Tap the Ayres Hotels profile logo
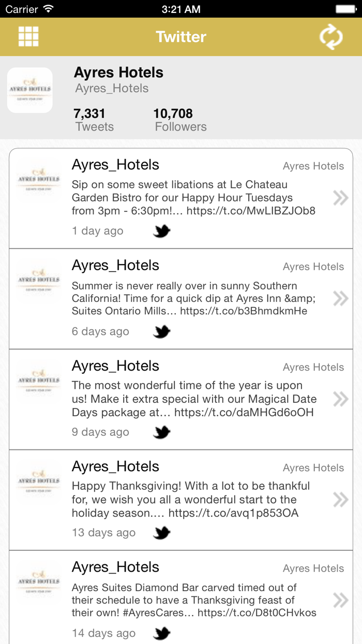Image resolution: width=362 pixels, height=644 pixels. tap(29, 90)
